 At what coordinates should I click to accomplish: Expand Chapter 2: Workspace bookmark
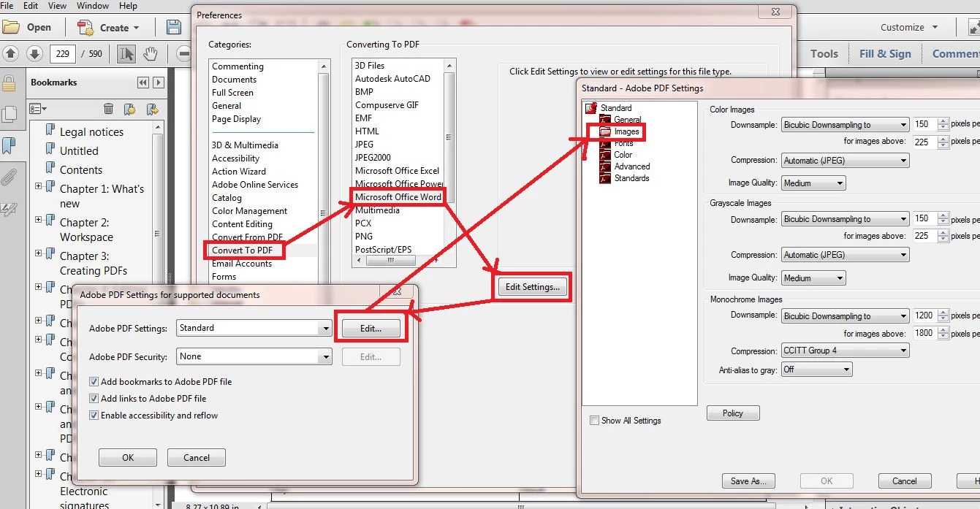click(x=38, y=221)
